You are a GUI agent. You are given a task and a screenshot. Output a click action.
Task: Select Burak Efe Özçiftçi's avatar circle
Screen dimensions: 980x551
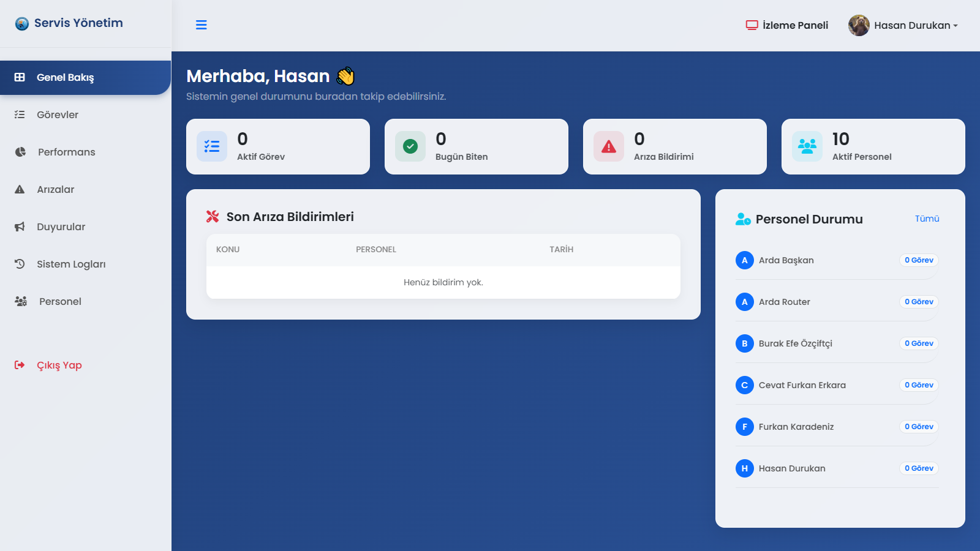coord(745,343)
